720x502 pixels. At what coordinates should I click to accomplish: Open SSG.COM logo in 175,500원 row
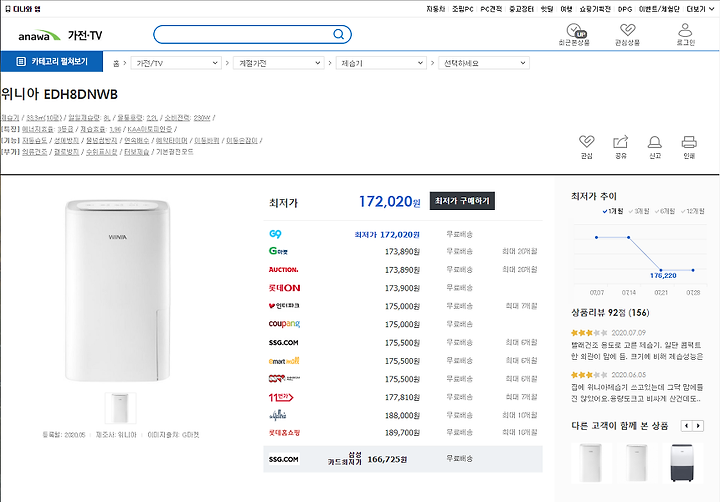coord(283,342)
